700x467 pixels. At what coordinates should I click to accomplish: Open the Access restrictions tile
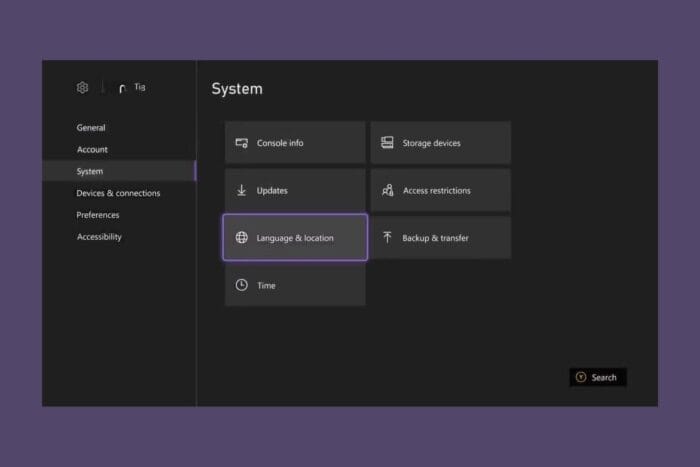point(441,190)
